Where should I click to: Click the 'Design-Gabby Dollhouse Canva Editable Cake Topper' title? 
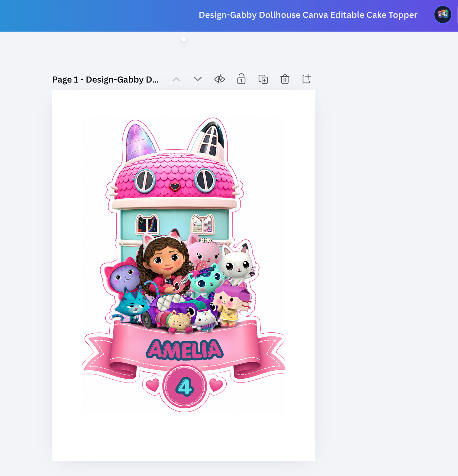pos(308,15)
